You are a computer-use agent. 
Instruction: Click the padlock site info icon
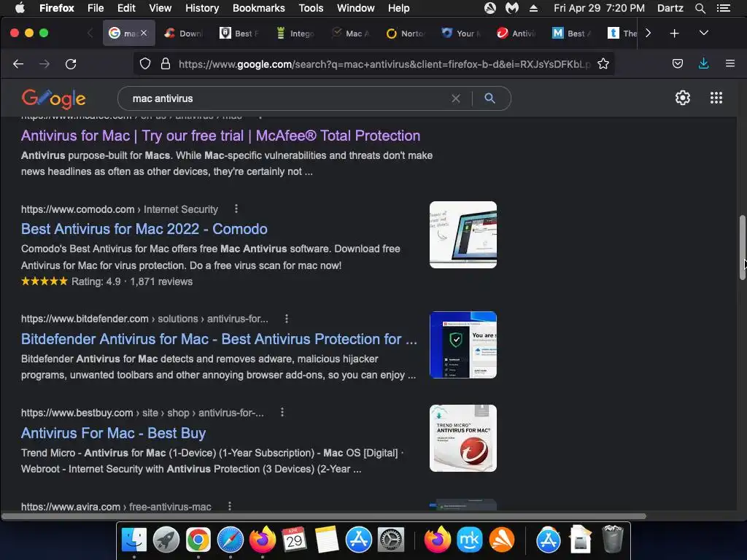coord(166,64)
